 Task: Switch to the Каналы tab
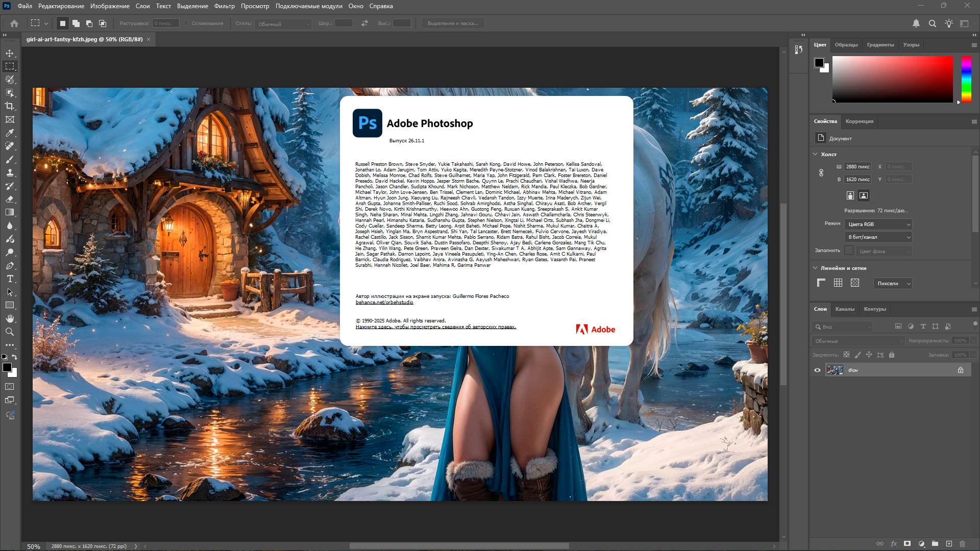click(x=844, y=309)
